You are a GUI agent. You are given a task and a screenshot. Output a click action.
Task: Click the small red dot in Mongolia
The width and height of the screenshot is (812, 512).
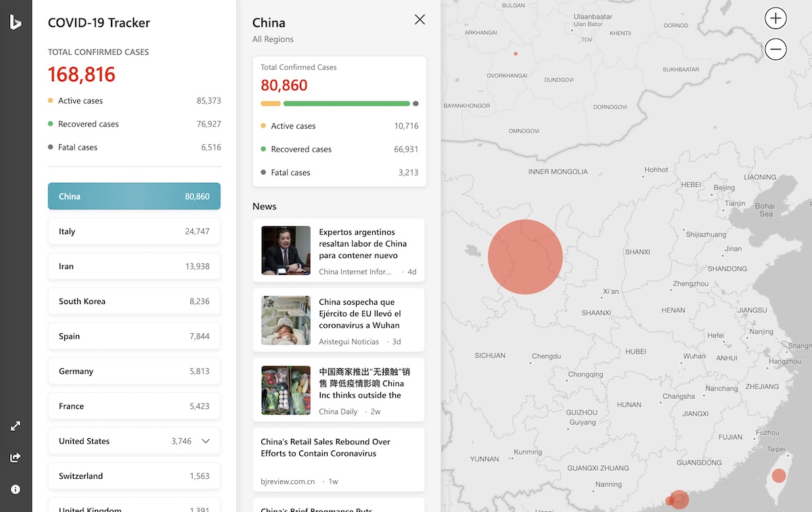[516, 54]
